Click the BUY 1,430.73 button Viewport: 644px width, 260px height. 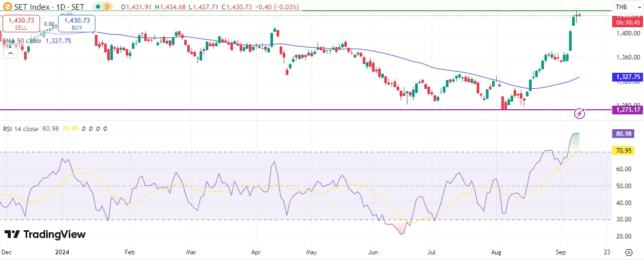click(77, 23)
